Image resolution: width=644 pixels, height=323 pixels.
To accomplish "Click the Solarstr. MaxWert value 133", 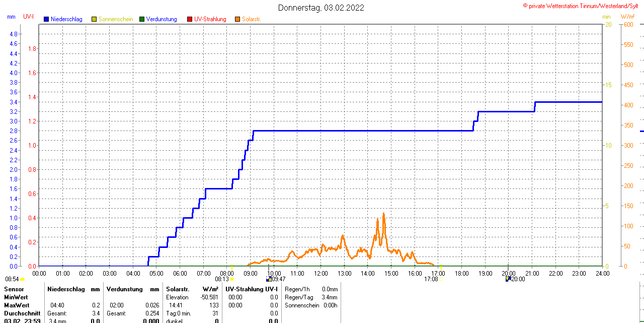I will (x=213, y=305).
